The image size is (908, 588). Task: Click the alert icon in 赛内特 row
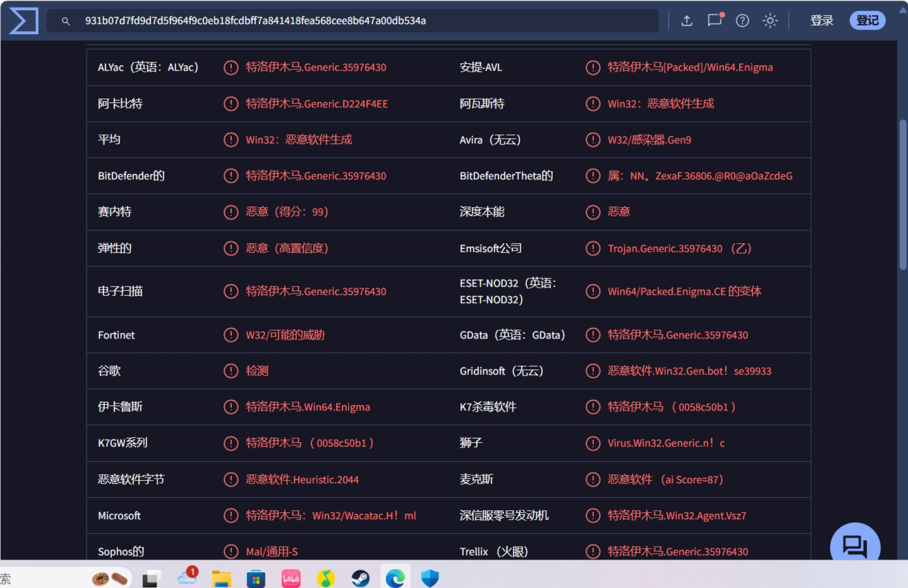tap(231, 212)
